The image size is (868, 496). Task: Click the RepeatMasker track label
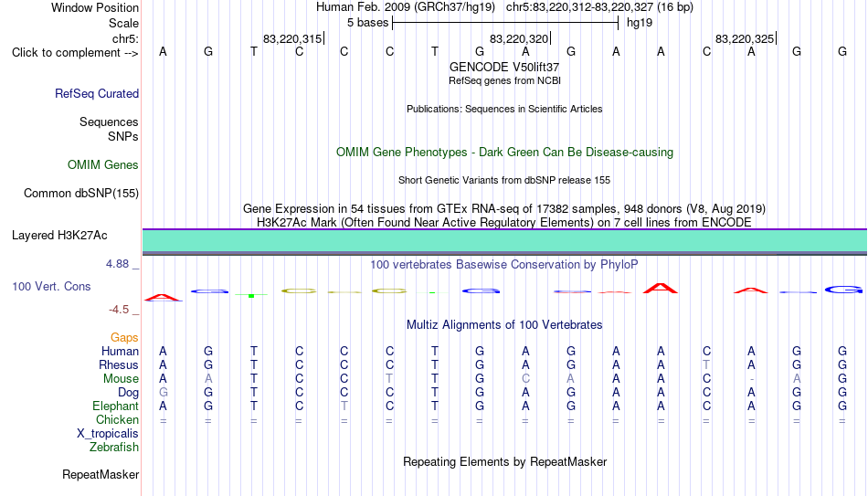tap(101, 474)
